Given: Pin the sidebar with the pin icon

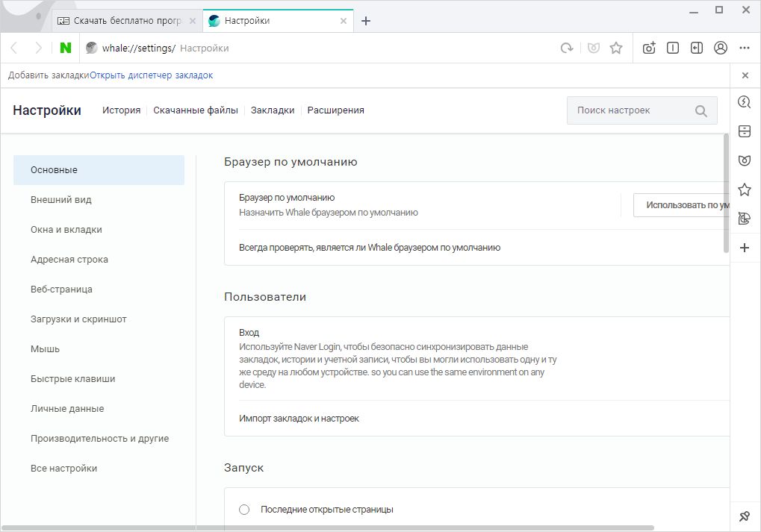Looking at the screenshot, I should click(x=745, y=516).
